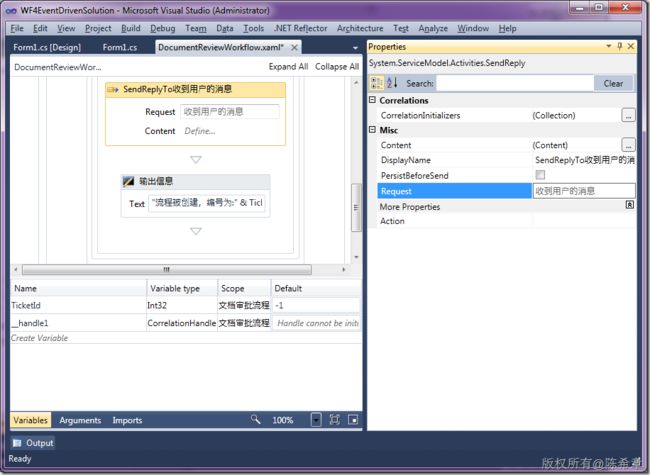
Task: Click the arrow connector below SendReply activity
Action: [196, 160]
